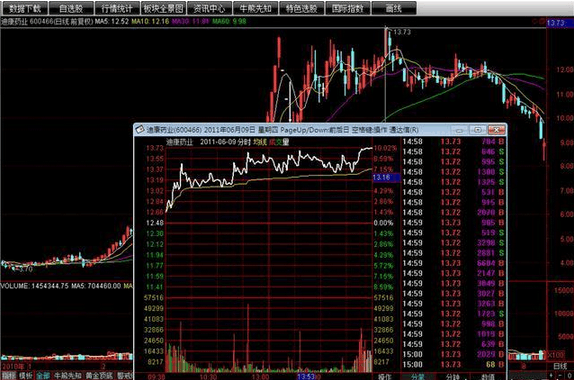The image size is (574, 380).
Task: Click the popup window's title bar icon
Action: tap(140, 130)
